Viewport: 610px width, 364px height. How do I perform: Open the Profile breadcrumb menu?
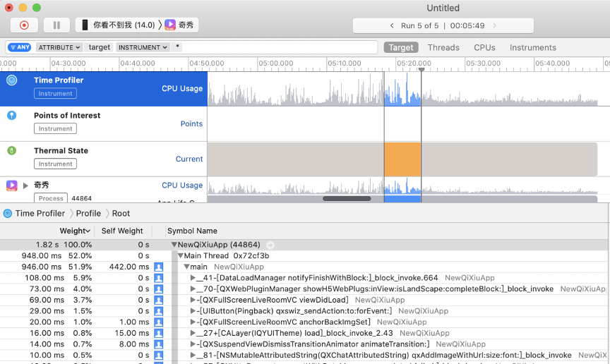(88, 214)
